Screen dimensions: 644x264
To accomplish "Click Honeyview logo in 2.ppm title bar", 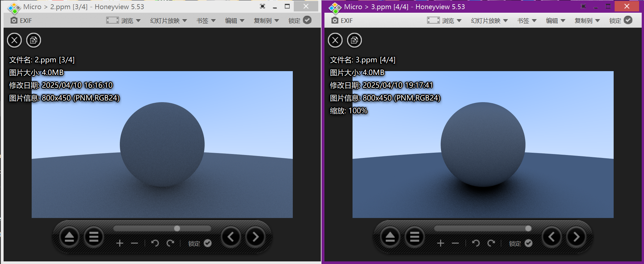I will [x=14, y=8].
